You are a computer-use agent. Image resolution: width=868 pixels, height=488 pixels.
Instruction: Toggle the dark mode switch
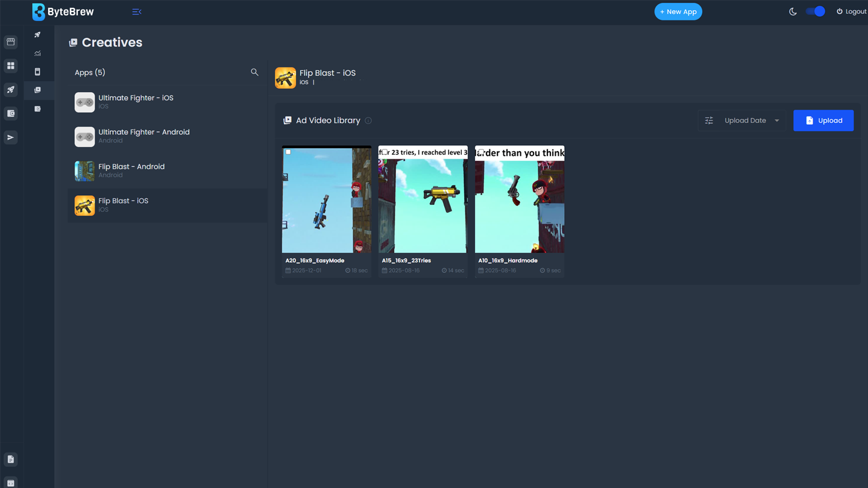815,11
